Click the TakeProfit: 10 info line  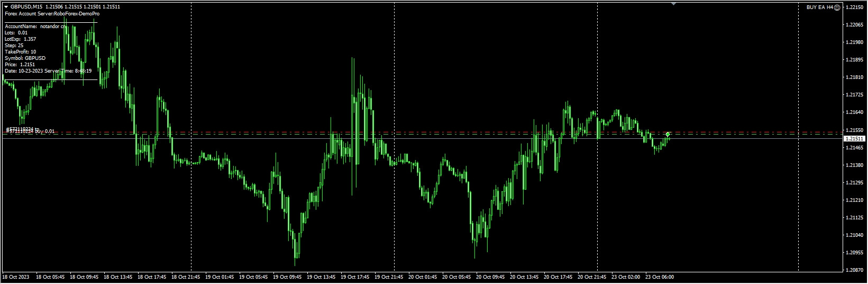click(x=21, y=52)
